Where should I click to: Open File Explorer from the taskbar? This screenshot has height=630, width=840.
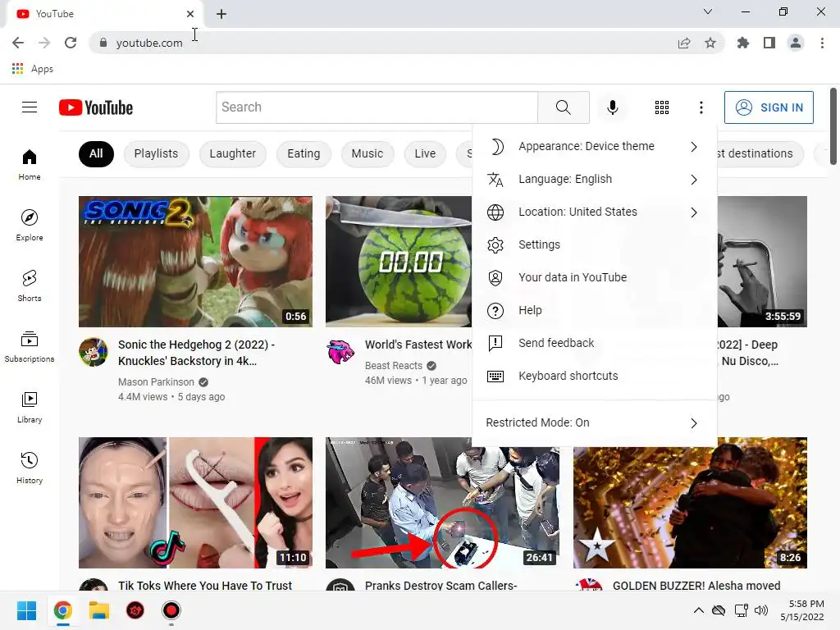click(x=99, y=610)
